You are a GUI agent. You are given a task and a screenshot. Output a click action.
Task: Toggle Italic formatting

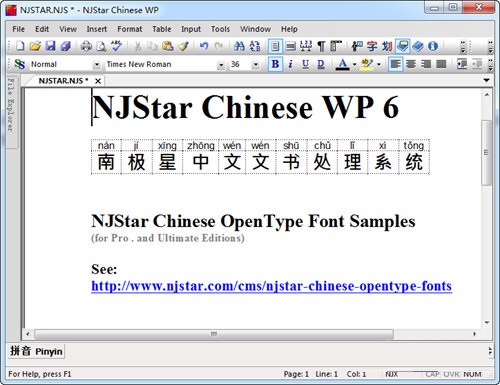(290, 64)
